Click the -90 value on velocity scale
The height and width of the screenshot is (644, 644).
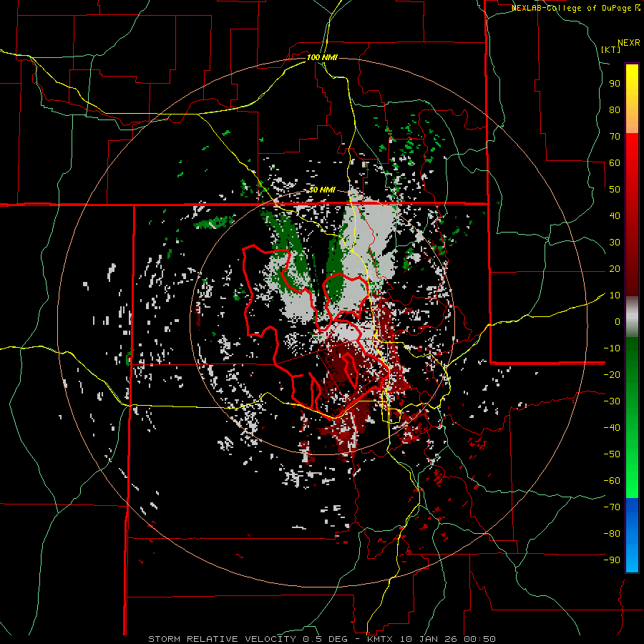point(612,560)
